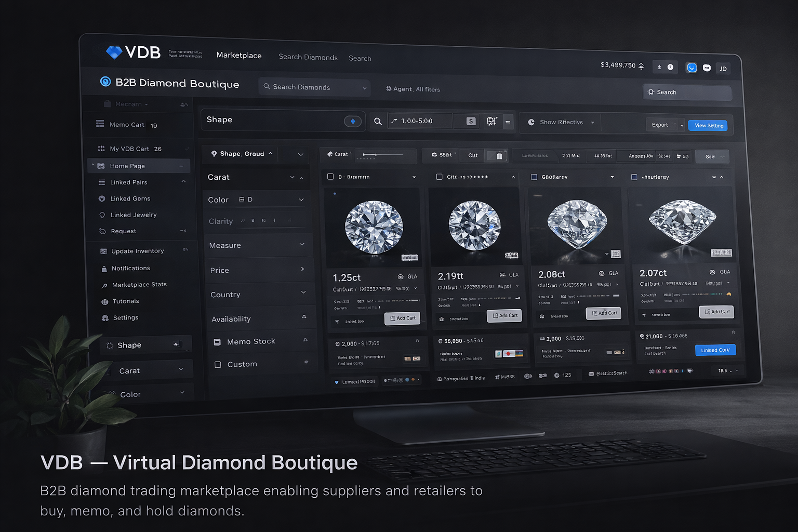Image resolution: width=798 pixels, height=532 pixels.
Task: Switch to the Marketplace tab
Action: 238,55
